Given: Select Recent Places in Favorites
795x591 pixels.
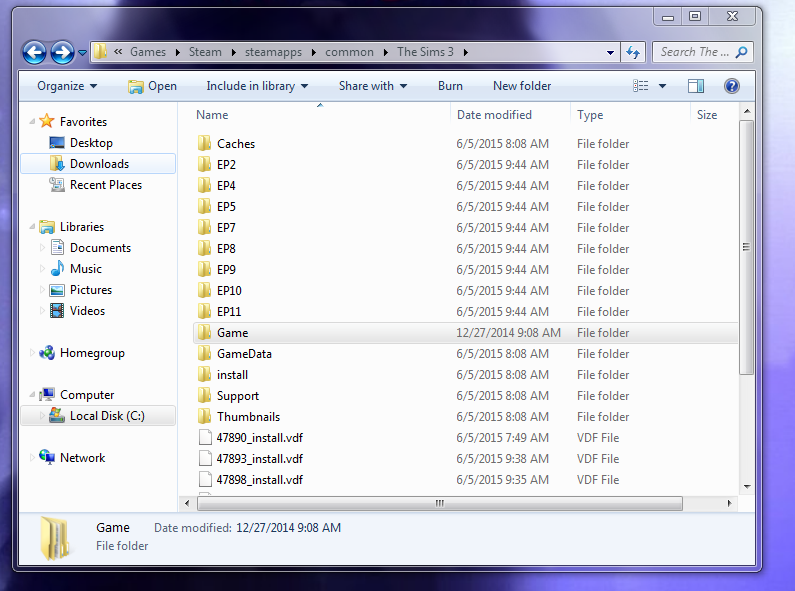Looking at the screenshot, I should (105, 185).
